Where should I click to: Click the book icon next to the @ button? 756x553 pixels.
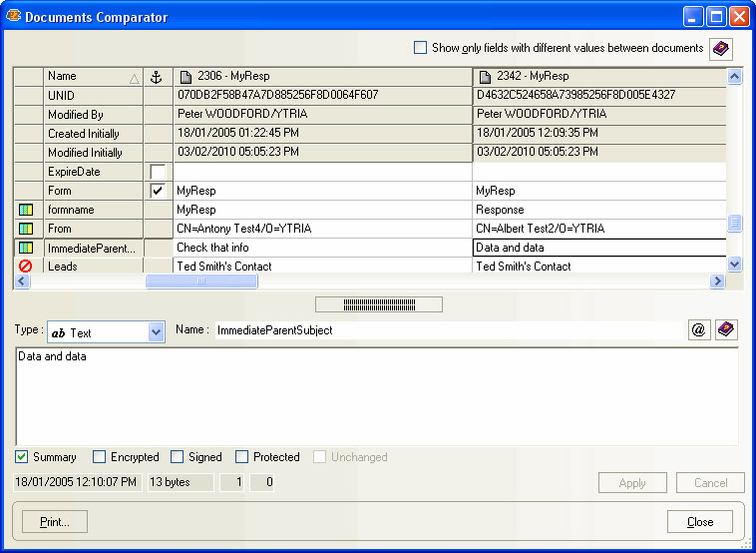726,330
